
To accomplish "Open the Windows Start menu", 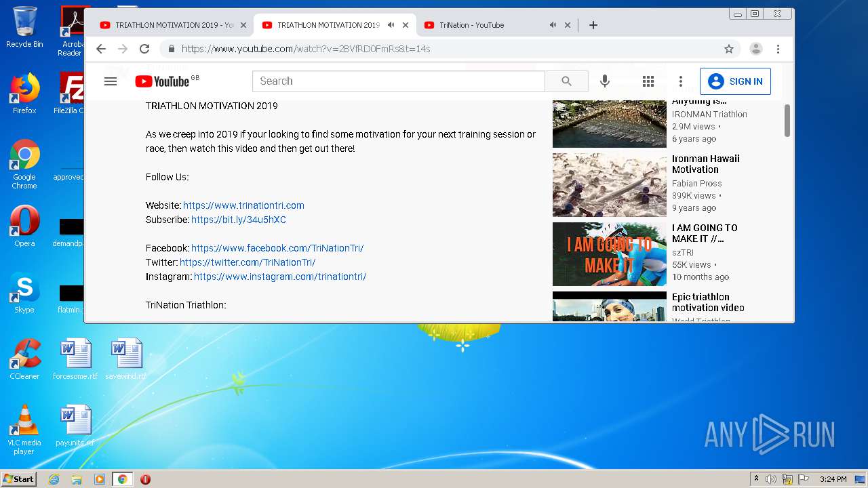I will (x=18, y=479).
